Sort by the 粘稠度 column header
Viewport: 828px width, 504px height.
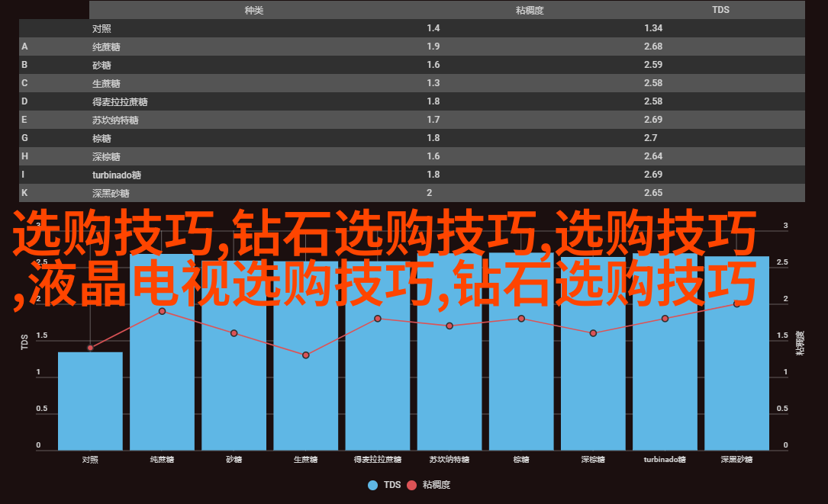click(x=530, y=10)
